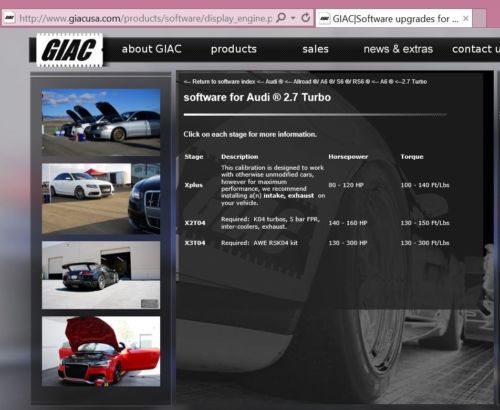Viewport: 500px width, 410px height.
Task: Click 'Required: AWE RSK04 kit' text
Action: [x=259, y=243]
